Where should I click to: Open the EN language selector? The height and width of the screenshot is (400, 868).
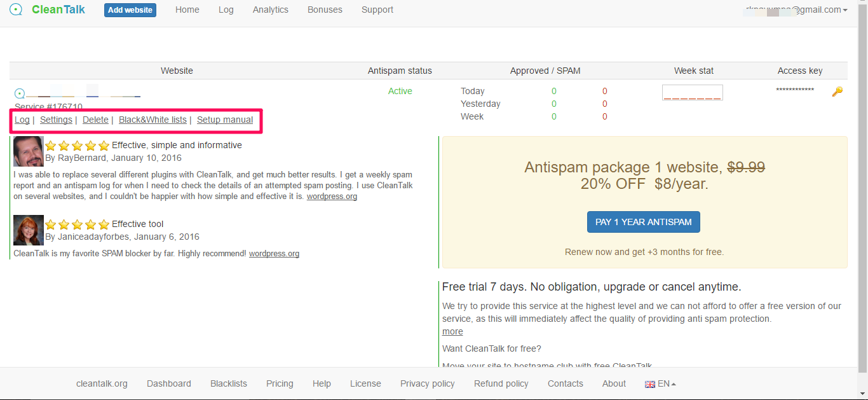661,384
